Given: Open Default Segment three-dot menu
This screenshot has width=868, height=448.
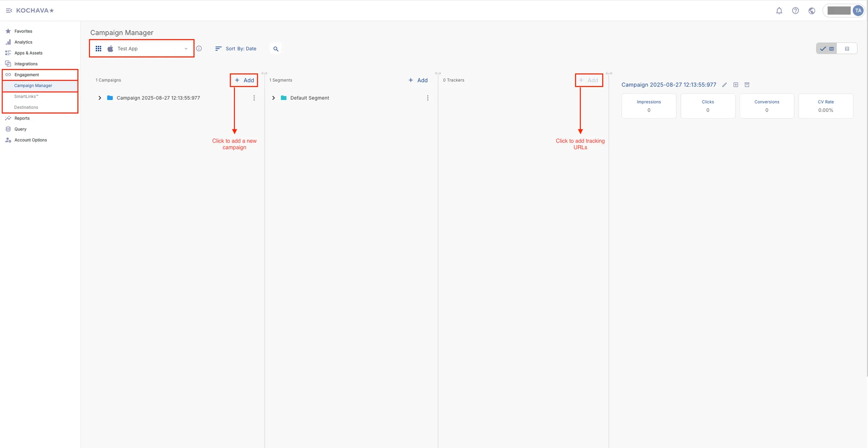Looking at the screenshot, I should click(428, 98).
